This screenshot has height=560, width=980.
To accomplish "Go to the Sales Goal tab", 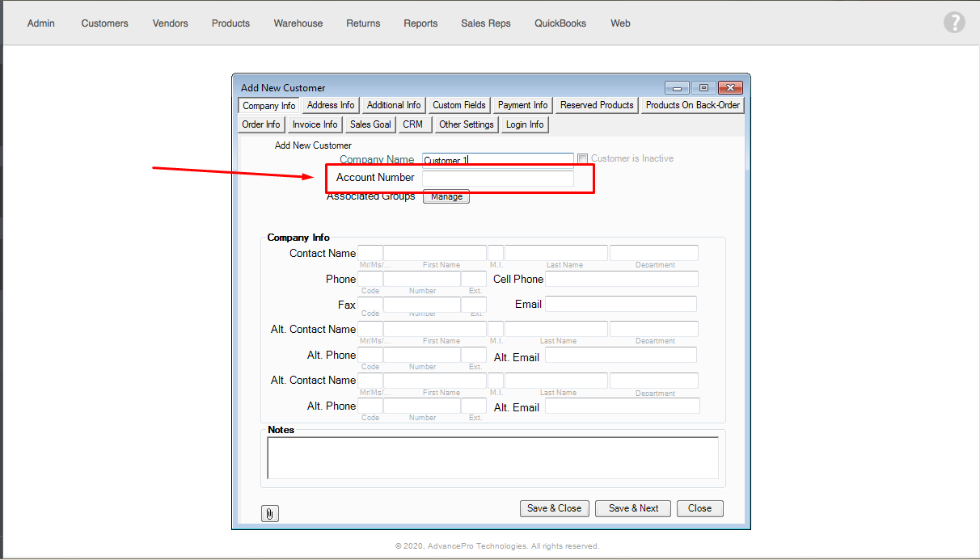I will (x=370, y=124).
